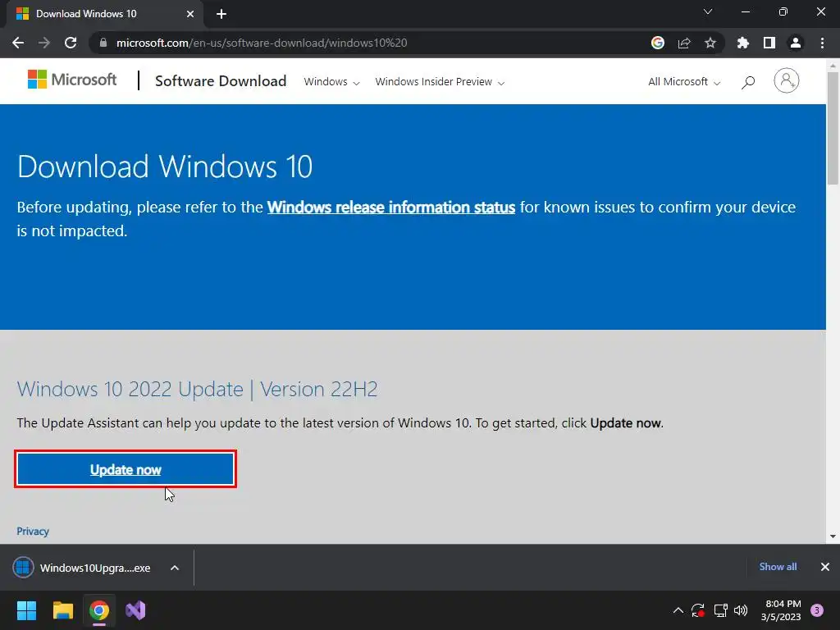The height and width of the screenshot is (630, 840).
Task: Open the Chrome profile icon
Action: tap(796, 43)
